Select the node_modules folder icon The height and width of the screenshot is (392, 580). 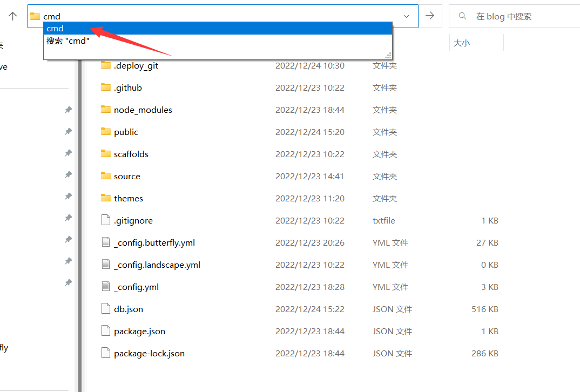click(106, 110)
